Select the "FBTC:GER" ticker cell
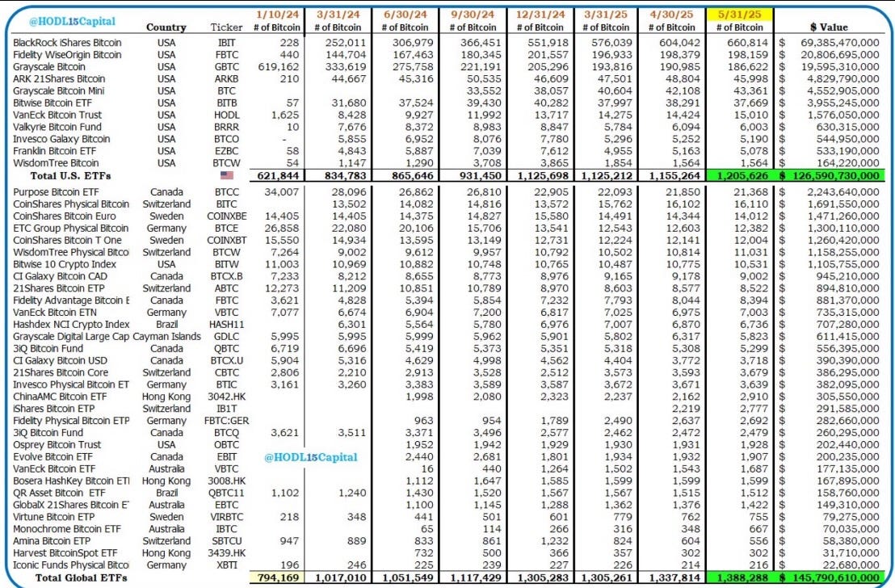Viewport: 895px width, 588px height. click(227, 421)
